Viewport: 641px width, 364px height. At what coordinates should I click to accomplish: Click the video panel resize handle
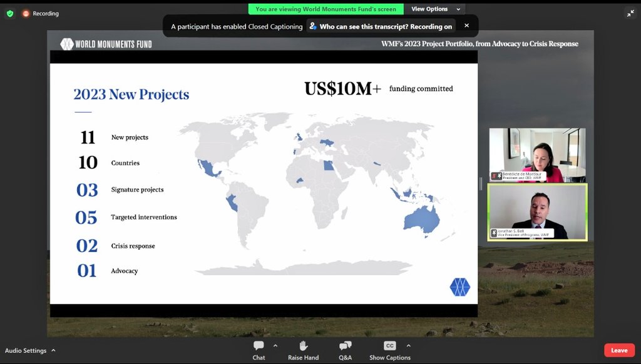[x=481, y=184]
